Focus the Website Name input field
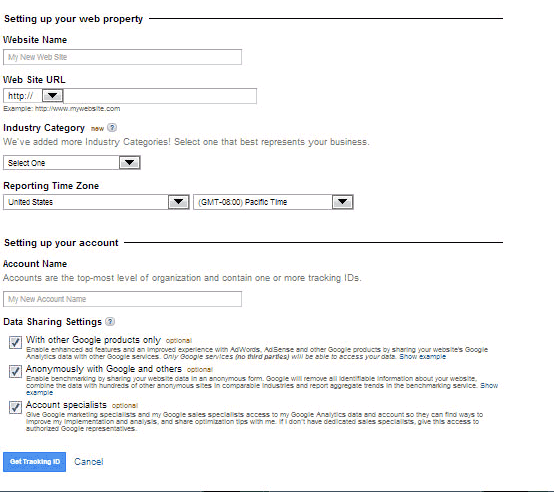This screenshot has width=554, height=492. coord(122,57)
